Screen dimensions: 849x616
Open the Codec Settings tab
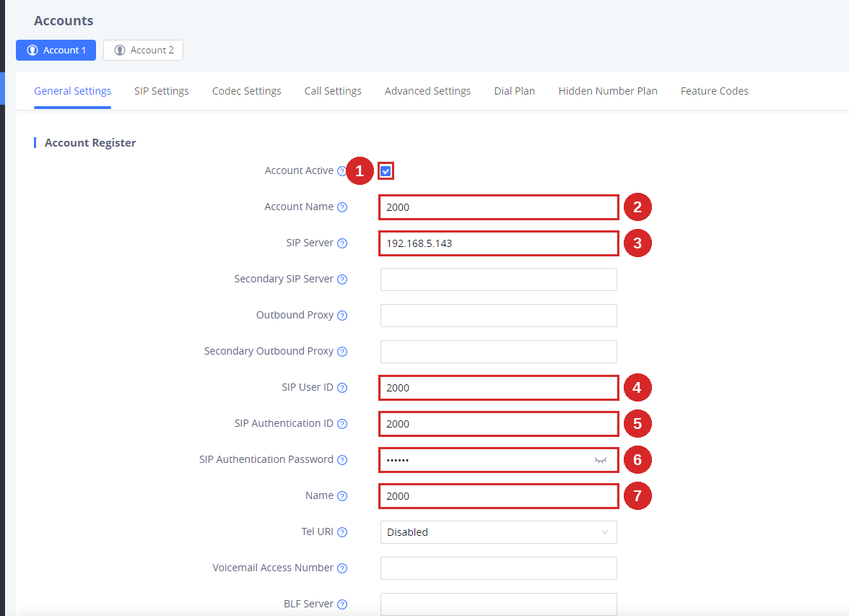pos(246,91)
